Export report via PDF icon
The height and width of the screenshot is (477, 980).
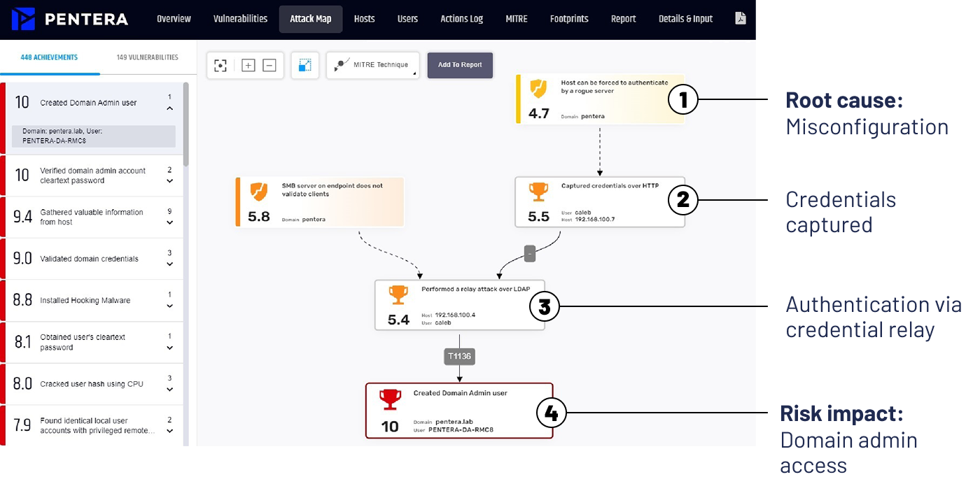tap(740, 18)
